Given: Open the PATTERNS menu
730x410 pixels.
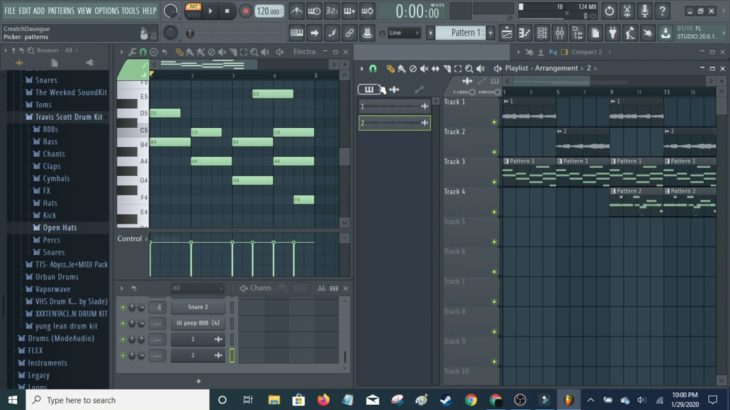Looking at the screenshot, I should click(x=61, y=10).
